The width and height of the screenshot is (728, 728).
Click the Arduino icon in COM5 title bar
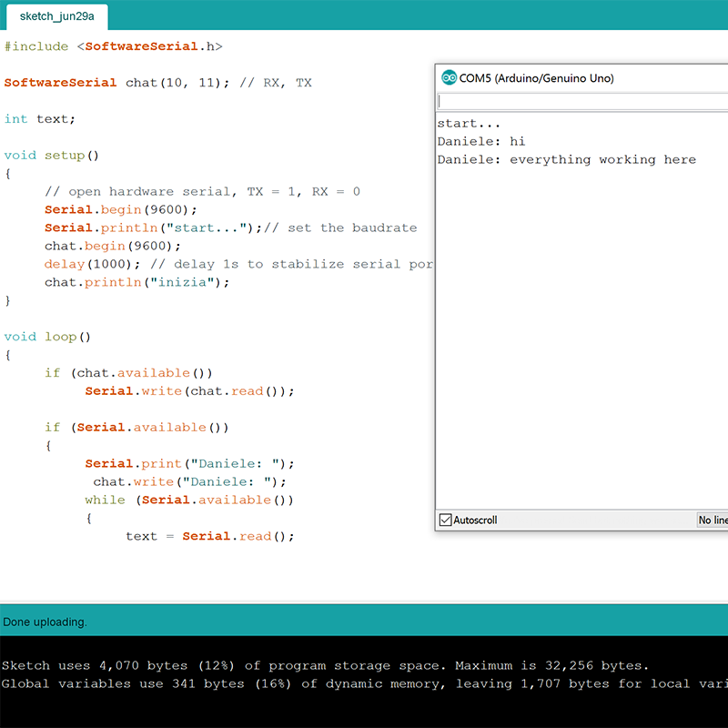pyautogui.click(x=449, y=78)
